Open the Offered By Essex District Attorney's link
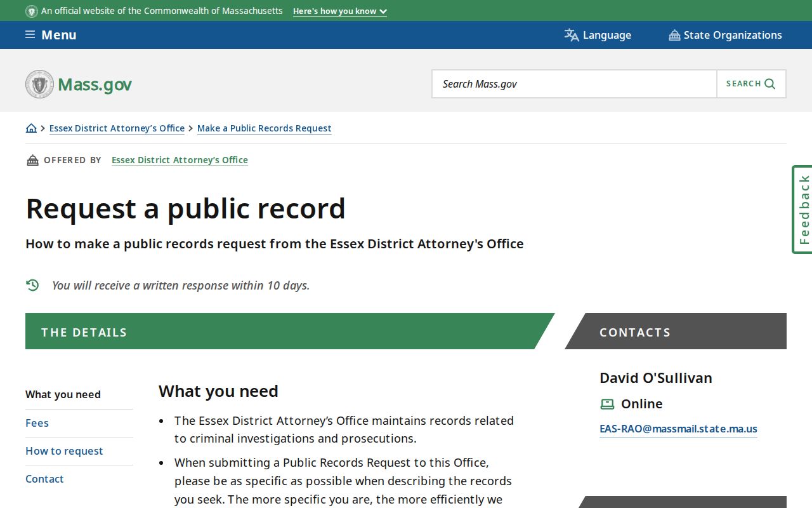Image resolution: width=812 pixels, height=508 pixels. tap(180, 160)
